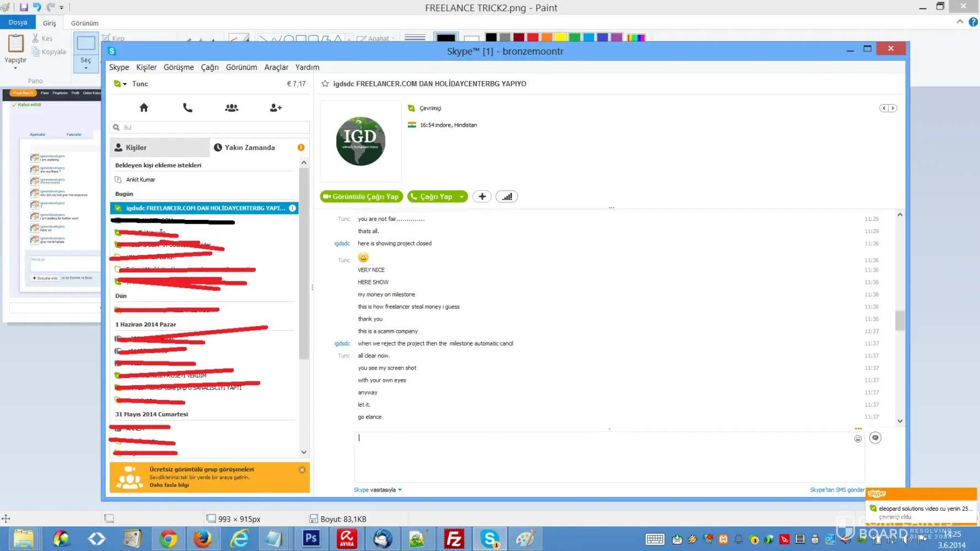This screenshot has width=980, height=551.
Task: Switch to Photoshop on the taskbar
Action: 311,539
